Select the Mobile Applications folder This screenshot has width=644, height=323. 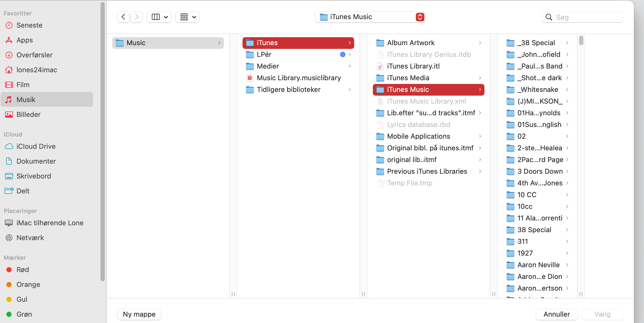pyautogui.click(x=429, y=136)
